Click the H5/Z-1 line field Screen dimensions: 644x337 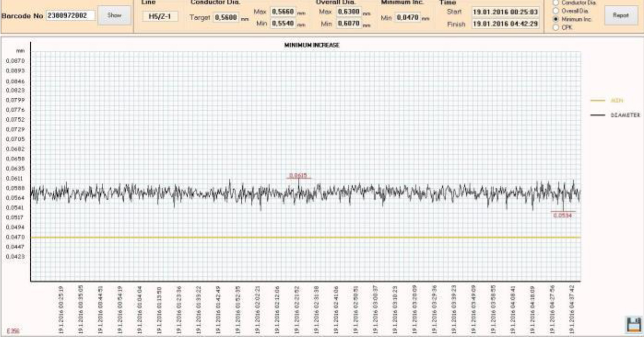[x=160, y=17]
